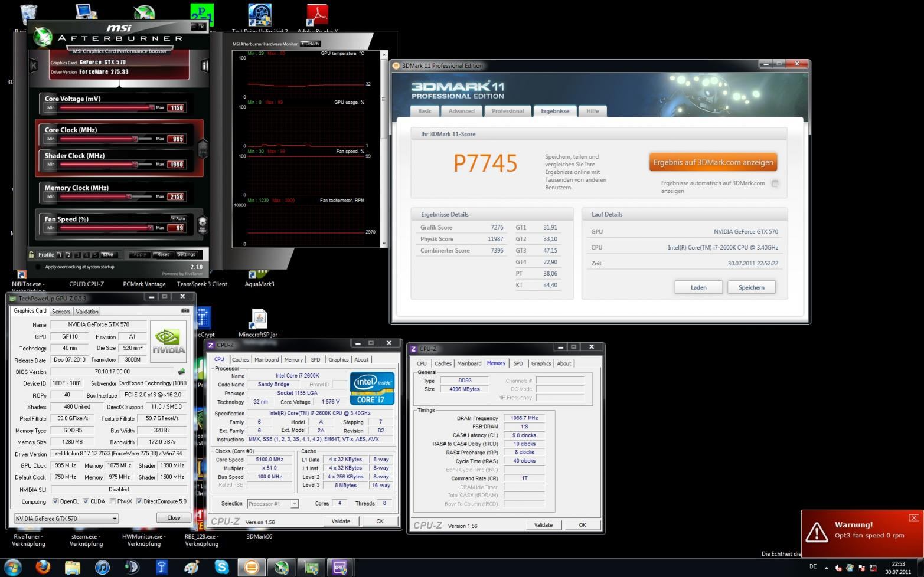Click the Core Clock value field 995
The width and height of the screenshot is (924, 577).
pos(177,139)
